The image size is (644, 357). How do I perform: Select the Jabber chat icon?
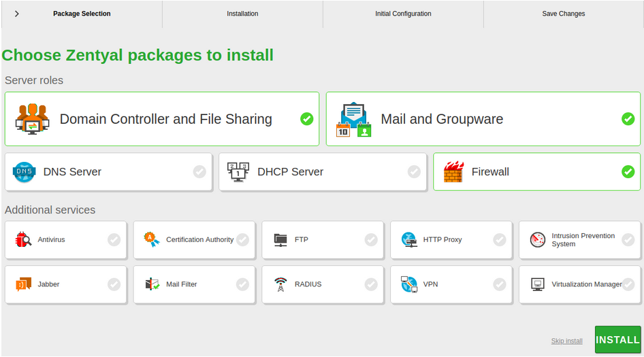point(24,284)
